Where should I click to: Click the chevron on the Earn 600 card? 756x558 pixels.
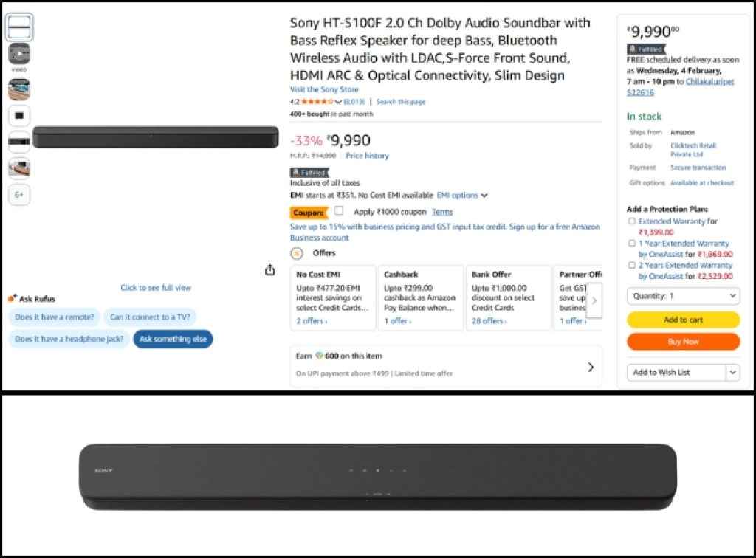[x=591, y=367]
